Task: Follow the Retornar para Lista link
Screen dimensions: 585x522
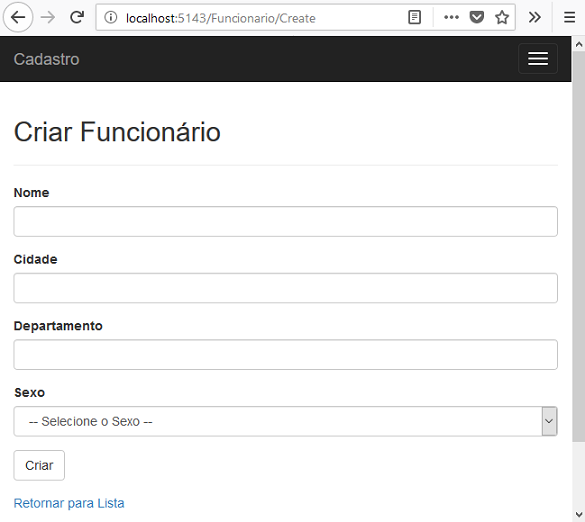Action: pos(69,503)
